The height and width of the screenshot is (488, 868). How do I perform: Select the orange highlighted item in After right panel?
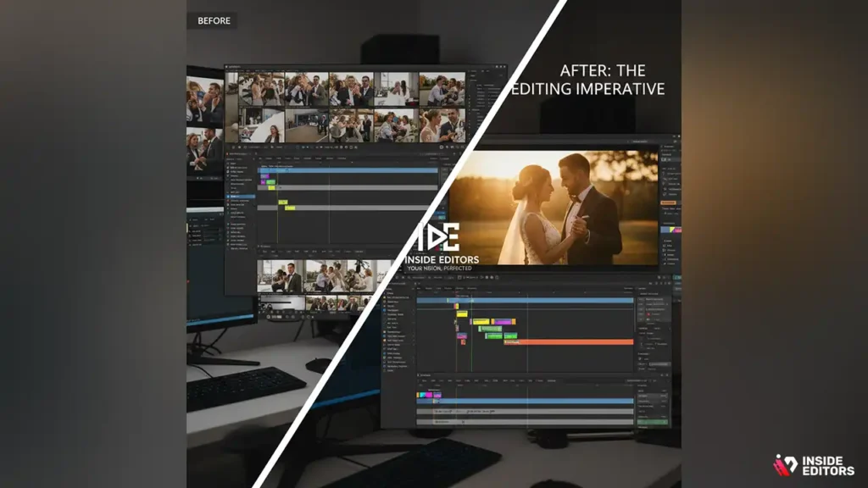coord(668,203)
